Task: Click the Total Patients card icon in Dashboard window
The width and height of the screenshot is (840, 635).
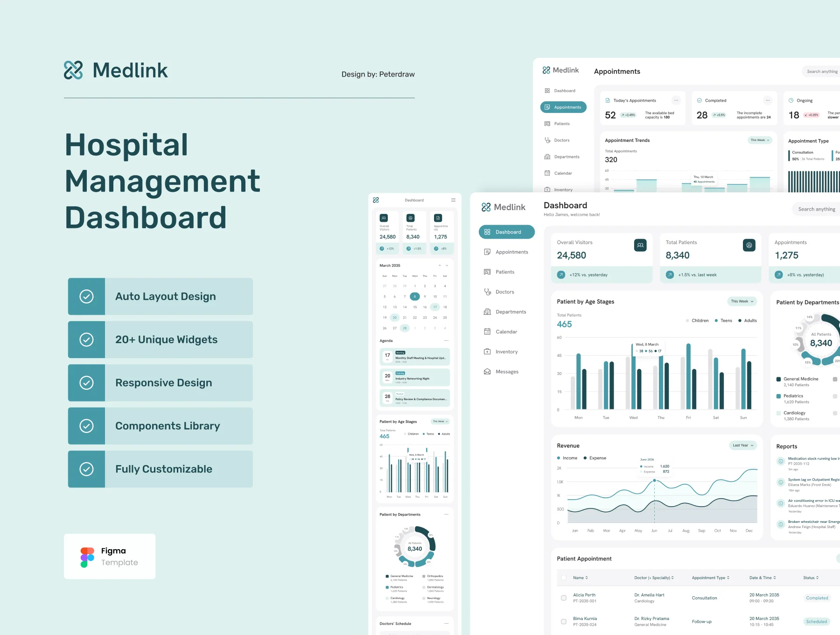Action: pyautogui.click(x=749, y=245)
